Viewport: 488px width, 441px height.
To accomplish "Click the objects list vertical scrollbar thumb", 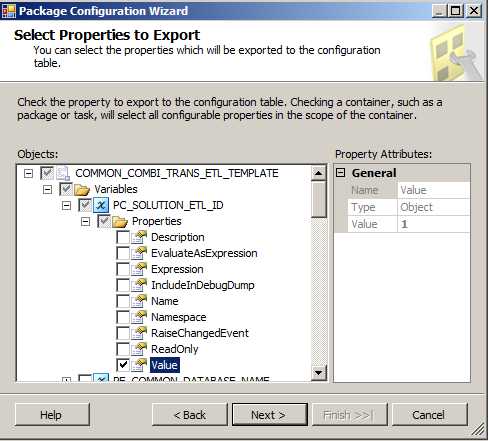I will tap(319, 199).
